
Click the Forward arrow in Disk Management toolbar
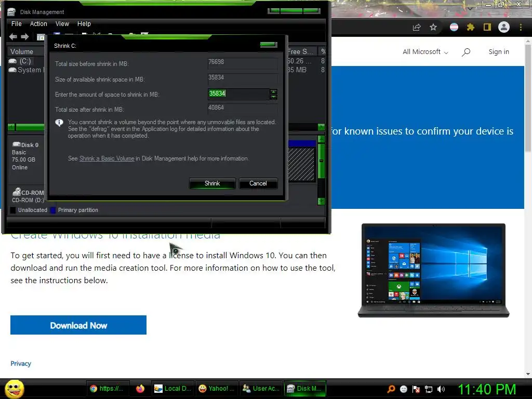(x=25, y=37)
